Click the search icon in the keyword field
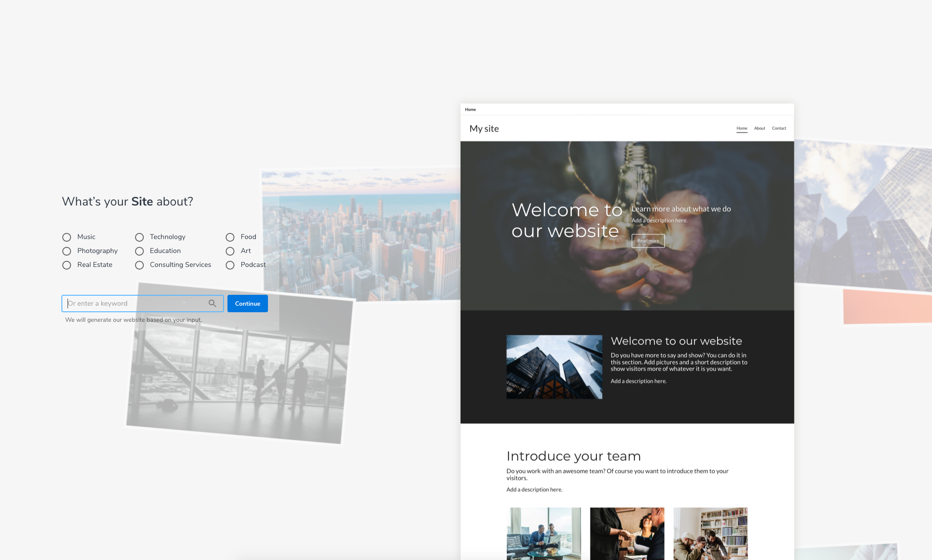 point(212,303)
